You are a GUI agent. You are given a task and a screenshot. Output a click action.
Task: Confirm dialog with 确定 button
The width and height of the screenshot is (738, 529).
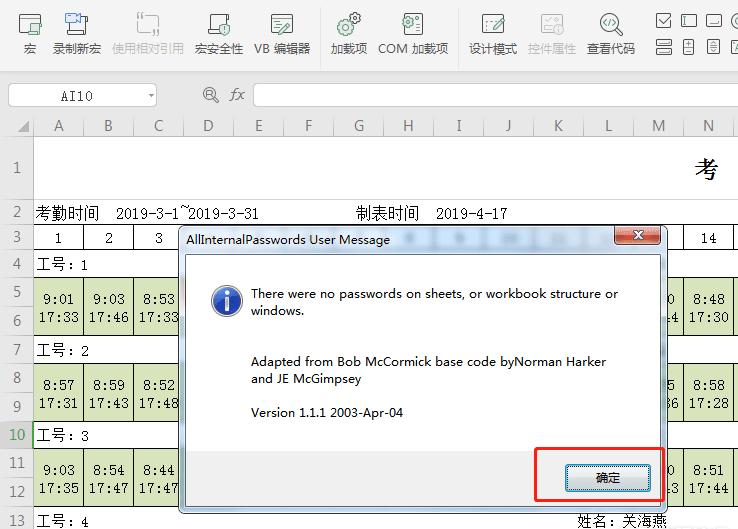(x=608, y=478)
